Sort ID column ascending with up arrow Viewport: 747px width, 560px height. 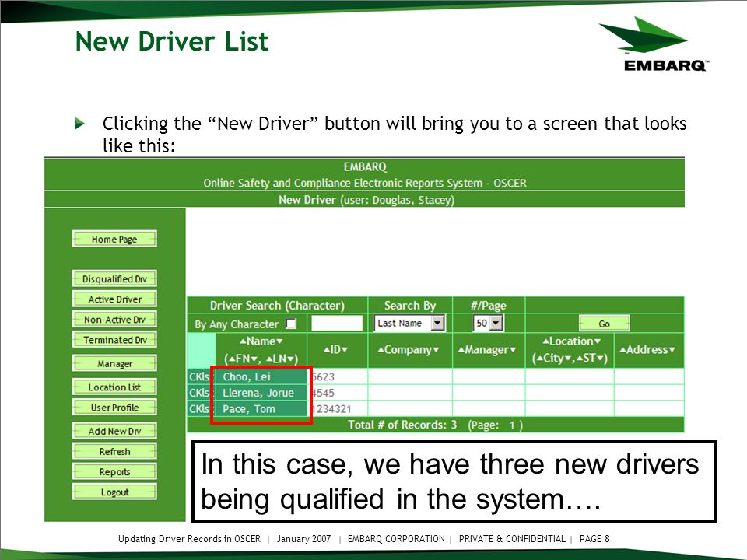pos(326,349)
